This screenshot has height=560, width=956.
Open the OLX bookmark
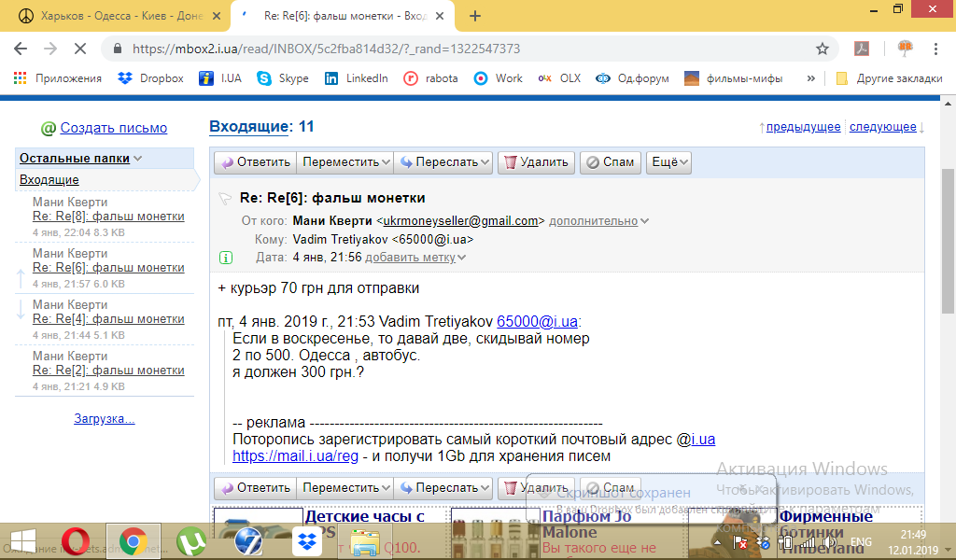click(x=559, y=78)
